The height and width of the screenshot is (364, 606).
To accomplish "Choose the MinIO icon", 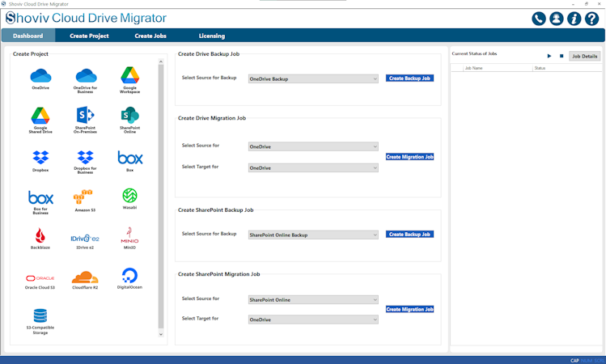I will click(129, 235).
